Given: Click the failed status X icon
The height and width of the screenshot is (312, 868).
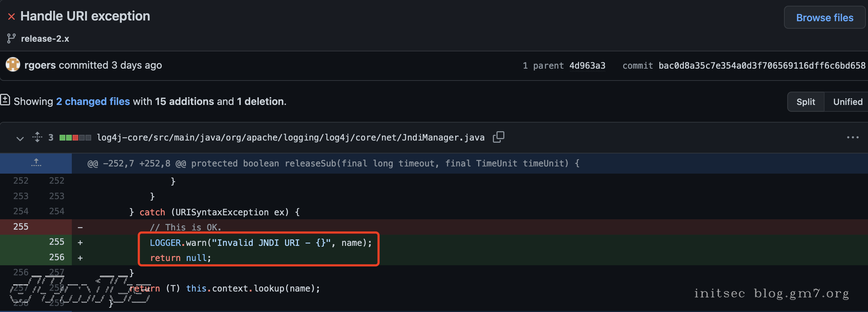Looking at the screenshot, I should point(11,17).
